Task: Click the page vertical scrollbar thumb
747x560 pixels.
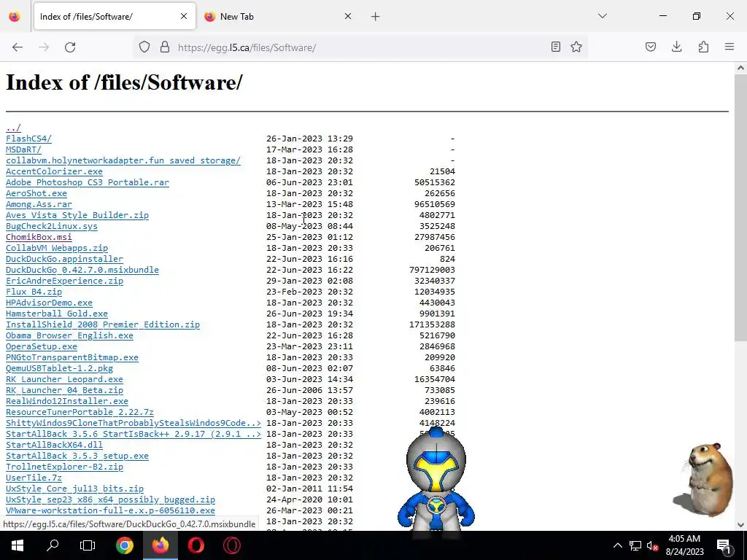Action: coord(740,208)
